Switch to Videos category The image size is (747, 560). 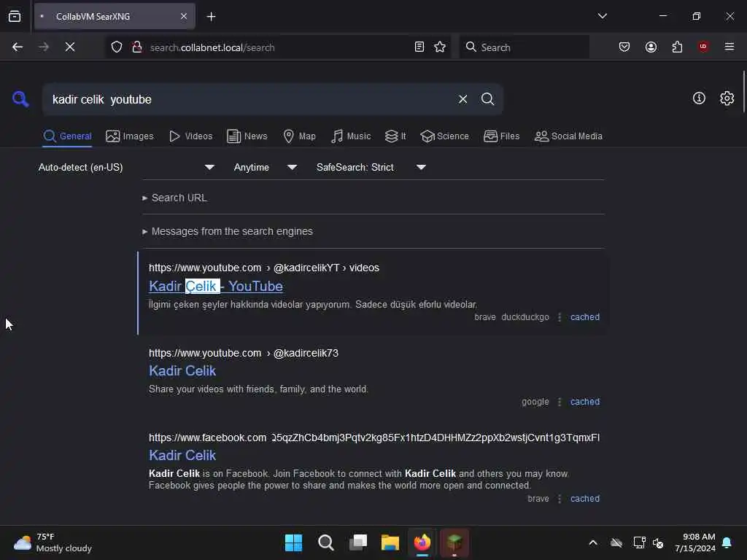tap(190, 136)
